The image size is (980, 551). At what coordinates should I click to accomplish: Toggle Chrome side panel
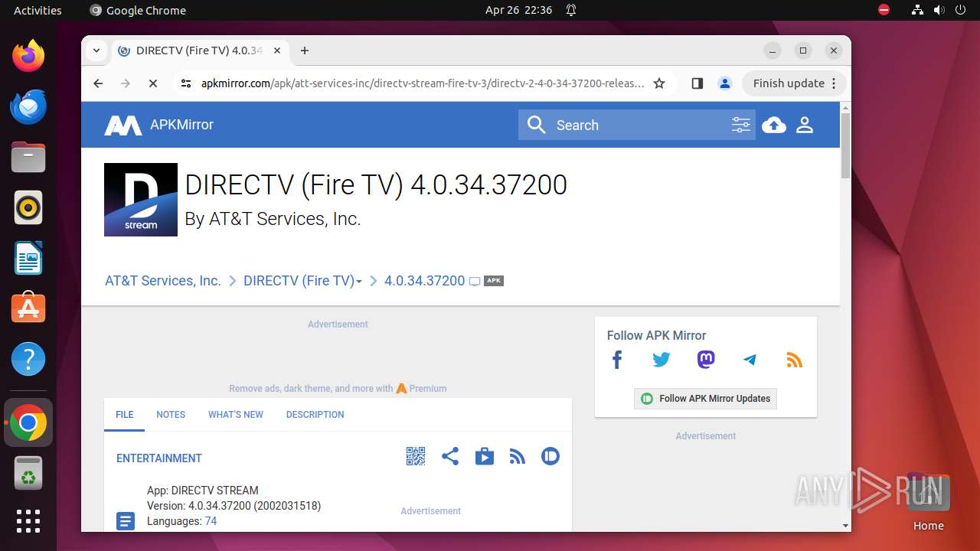click(x=697, y=83)
